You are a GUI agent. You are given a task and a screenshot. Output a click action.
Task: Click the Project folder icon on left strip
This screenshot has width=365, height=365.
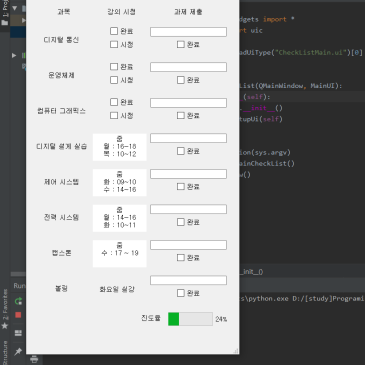click(x=5, y=23)
